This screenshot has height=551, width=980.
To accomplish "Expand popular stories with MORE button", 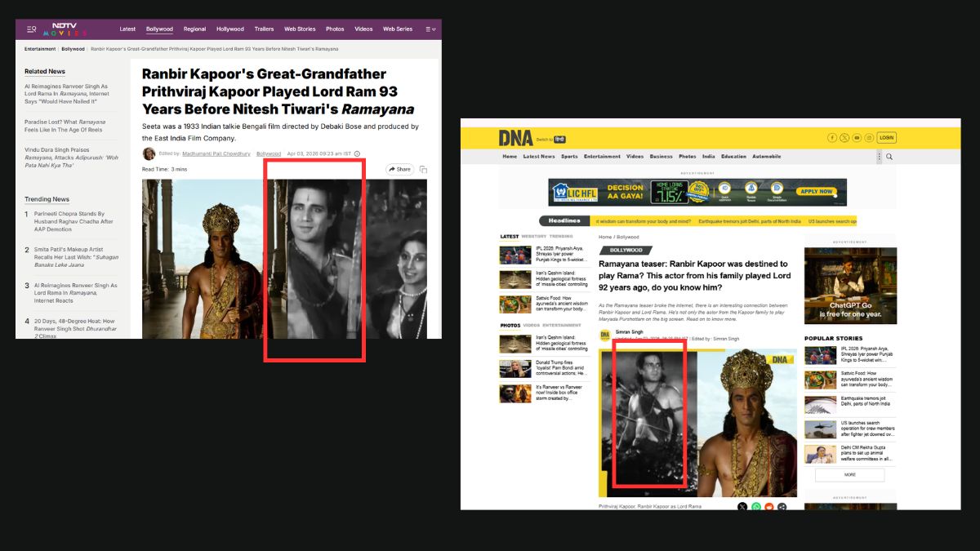I will (849, 474).
